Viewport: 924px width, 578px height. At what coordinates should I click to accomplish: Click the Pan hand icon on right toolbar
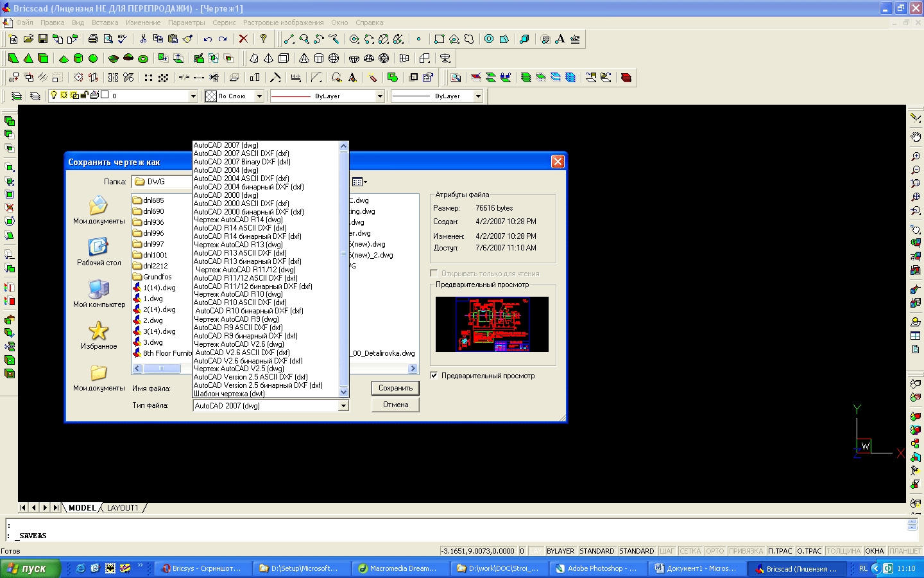[916, 136]
